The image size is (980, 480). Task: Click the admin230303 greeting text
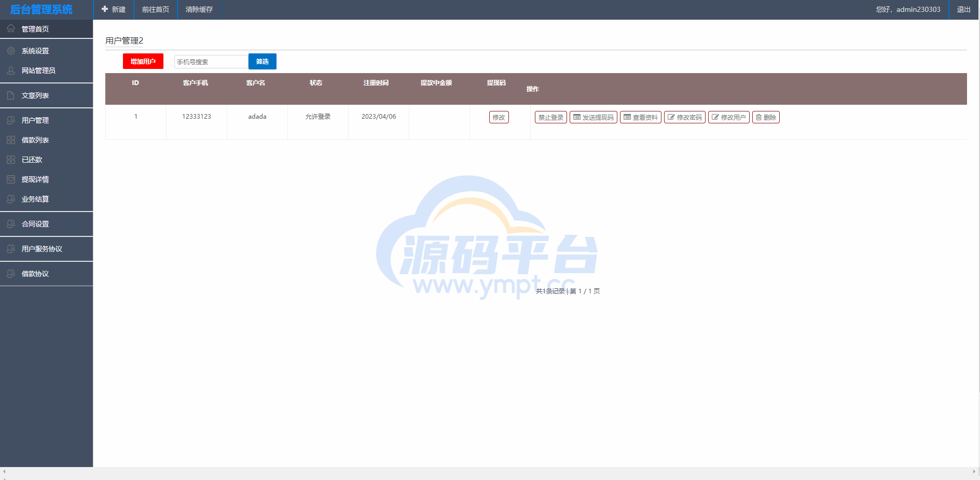coord(908,9)
